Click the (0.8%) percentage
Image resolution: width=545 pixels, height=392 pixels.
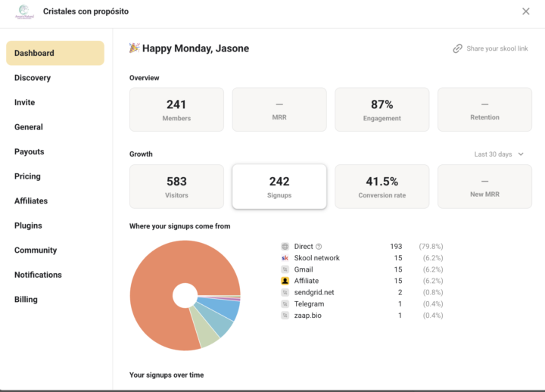[x=433, y=292]
